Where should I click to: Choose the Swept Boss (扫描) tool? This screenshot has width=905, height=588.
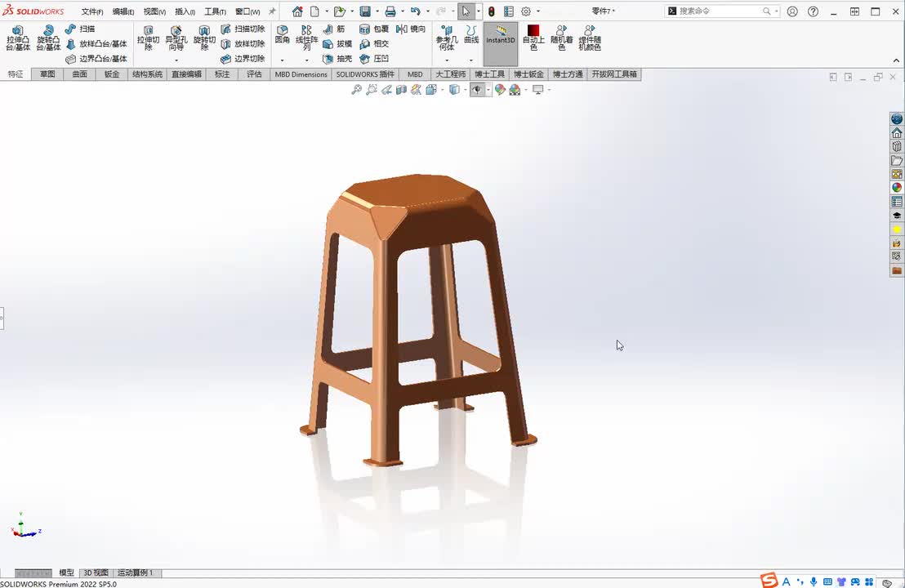tap(80, 29)
